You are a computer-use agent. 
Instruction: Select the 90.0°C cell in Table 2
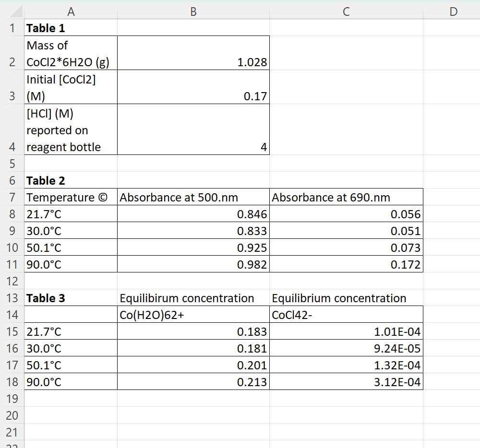click(71, 264)
